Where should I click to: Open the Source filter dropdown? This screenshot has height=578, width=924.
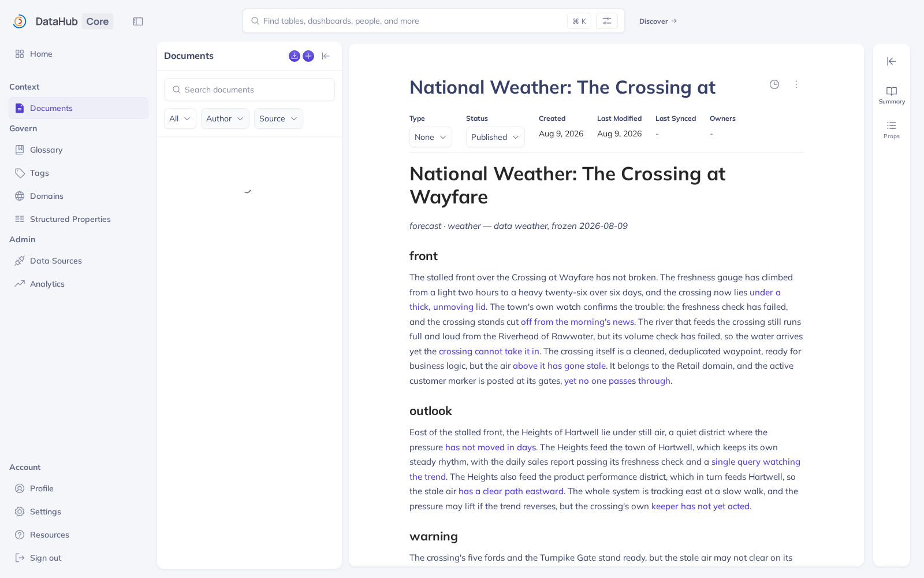[278, 118]
